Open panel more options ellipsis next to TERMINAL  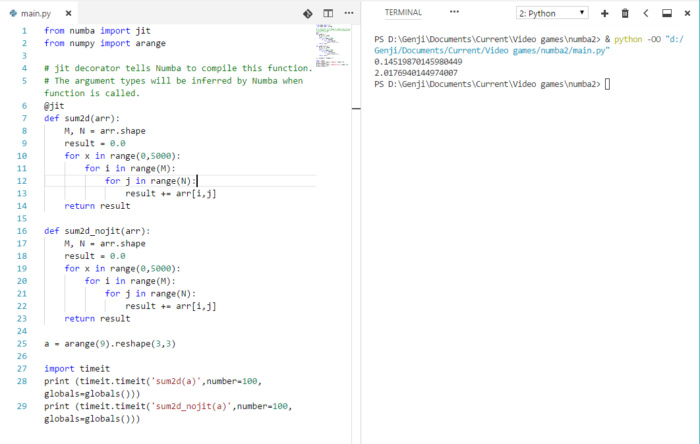tap(454, 12)
